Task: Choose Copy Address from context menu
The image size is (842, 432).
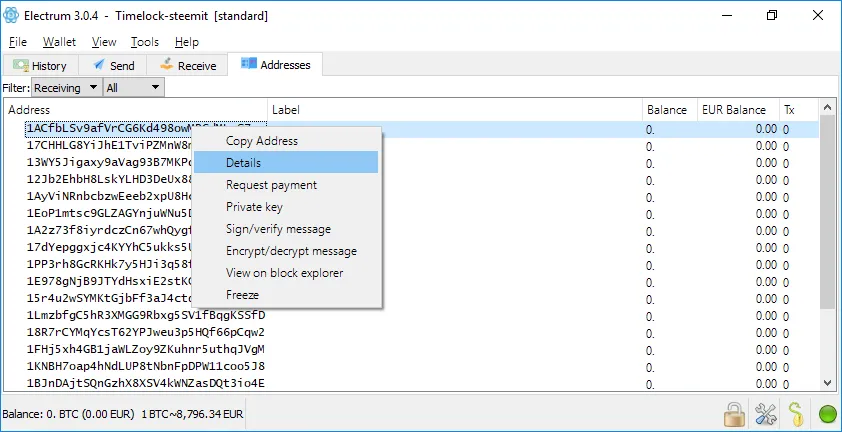Action: pyautogui.click(x=286, y=141)
